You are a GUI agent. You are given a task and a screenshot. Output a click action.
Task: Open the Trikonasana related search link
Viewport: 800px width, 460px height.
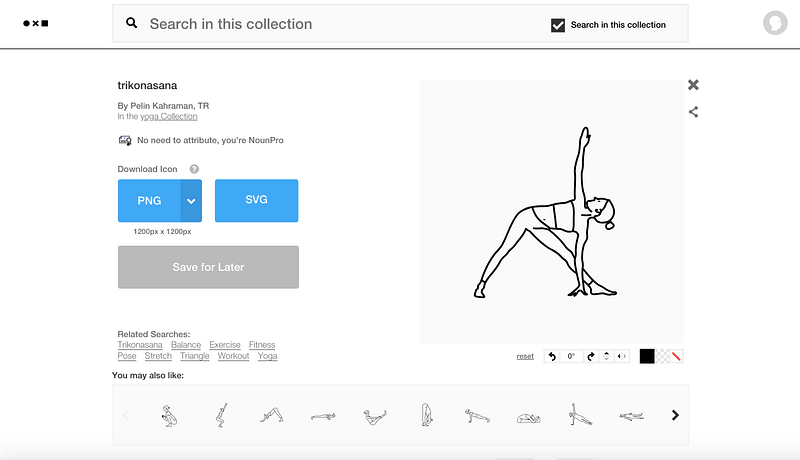point(140,345)
